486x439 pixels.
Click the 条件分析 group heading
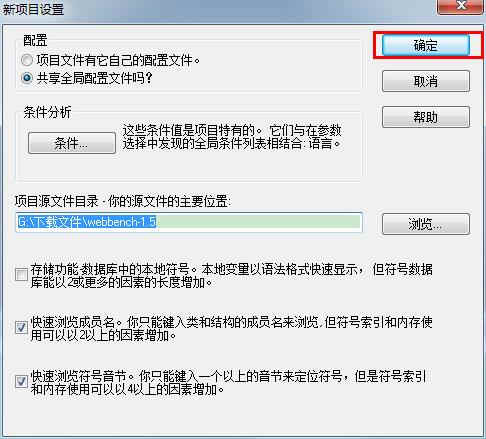click(x=47, y=112)
